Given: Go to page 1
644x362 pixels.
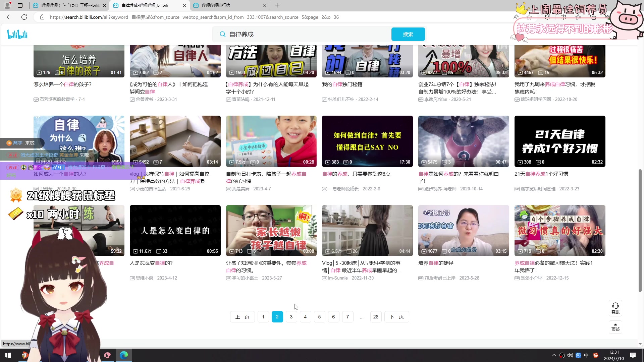Looking at the screenshot, I should click(x=263, y=317).
